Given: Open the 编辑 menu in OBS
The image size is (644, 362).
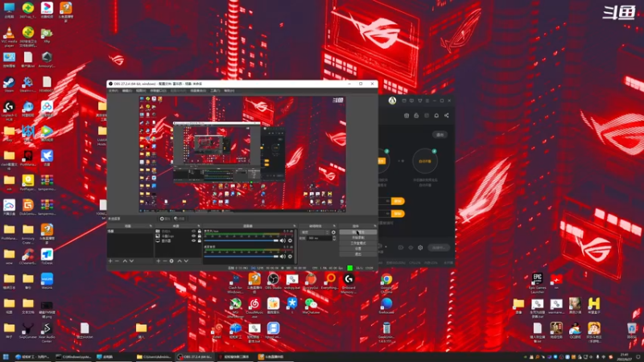Looking at the screenshot, I should [x=127, y=91].
